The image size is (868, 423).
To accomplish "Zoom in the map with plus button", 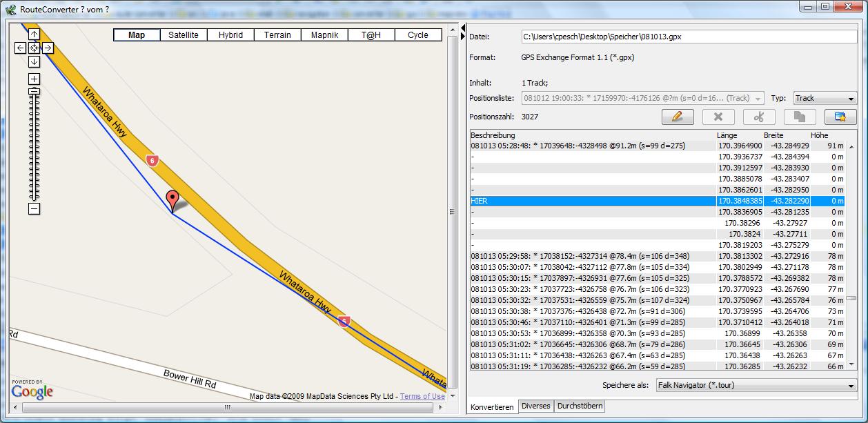I will [x=34, y=79].
